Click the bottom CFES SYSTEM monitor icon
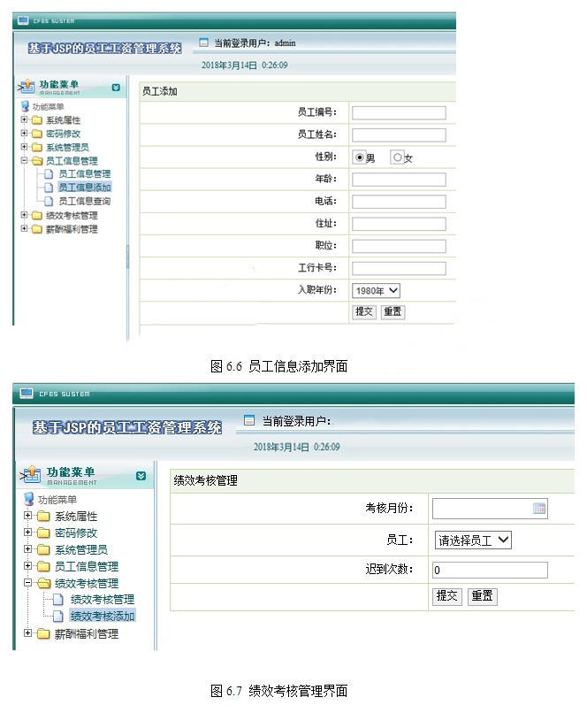587x728 pixels. click(x=27, y=394)
